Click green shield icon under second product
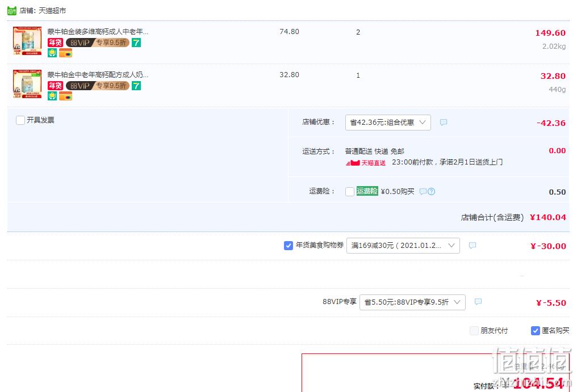Viewport: 577px width, 392px height. (52, 96)
